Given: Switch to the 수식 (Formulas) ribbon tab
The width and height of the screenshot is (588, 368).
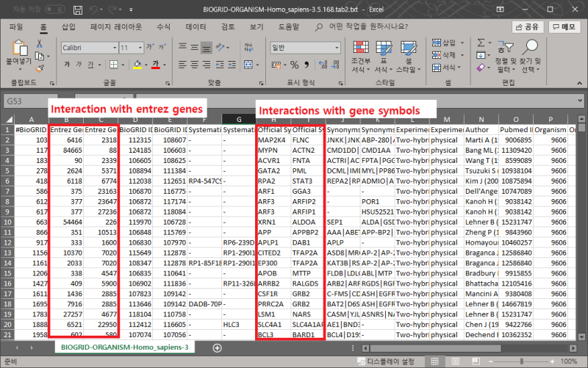Looking at the screenshot, I should click(x=163, y=27).
